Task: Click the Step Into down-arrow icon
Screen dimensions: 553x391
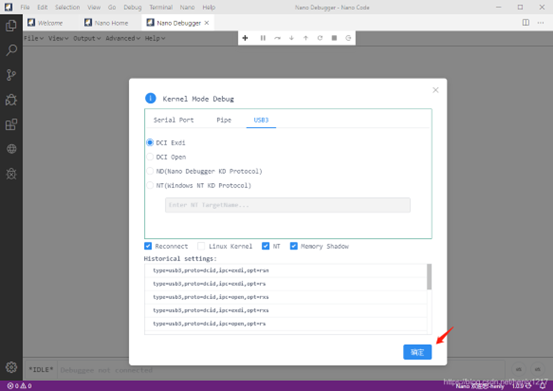Action: click(291, 38)
